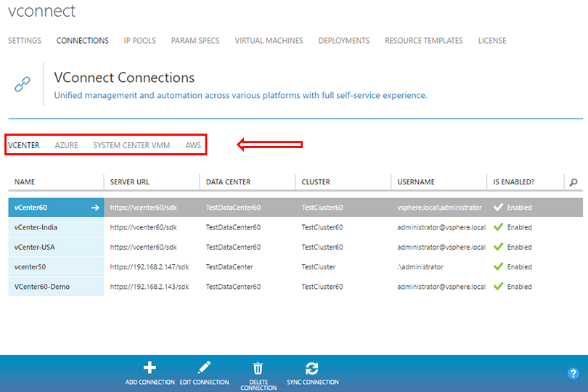Switch to Deployments tab
The image size is (588, 392).
(x=344, y=41)
